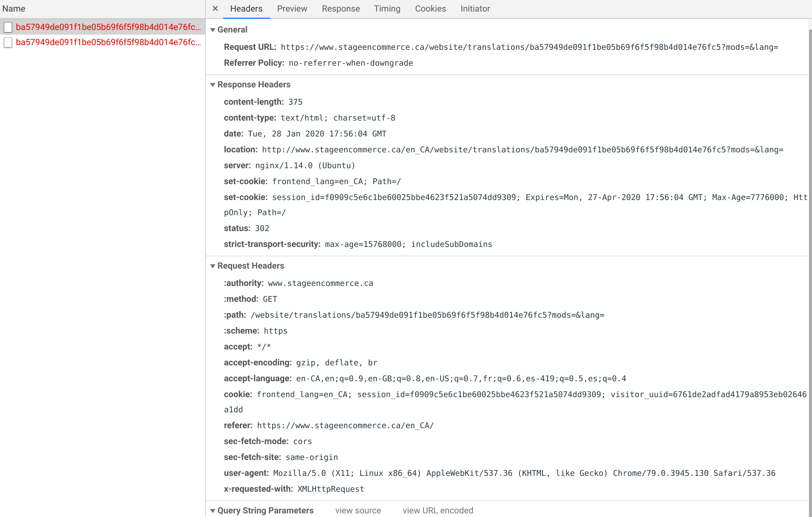The height and width of the screenshot is (517, 812).
Task: Click the location header URL value
Action: point(523,150)
